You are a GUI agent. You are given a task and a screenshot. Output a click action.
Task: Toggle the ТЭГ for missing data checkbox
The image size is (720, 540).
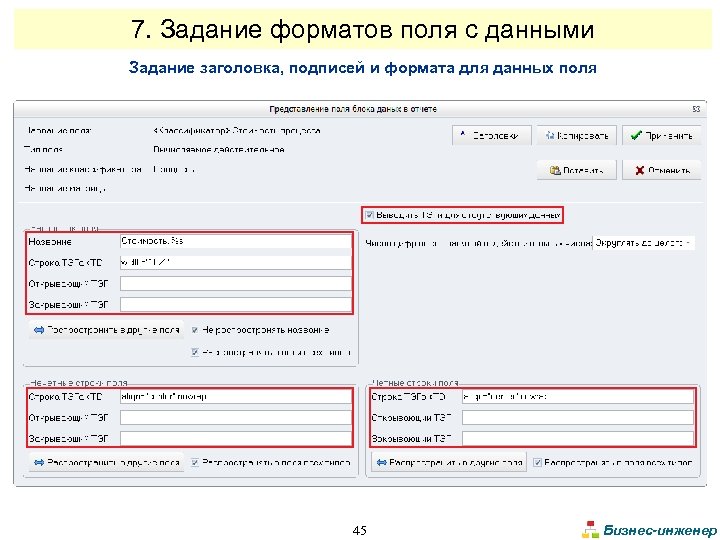369,215
